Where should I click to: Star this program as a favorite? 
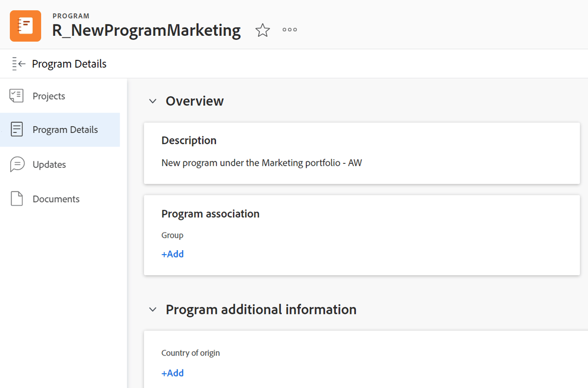[263, 30]
